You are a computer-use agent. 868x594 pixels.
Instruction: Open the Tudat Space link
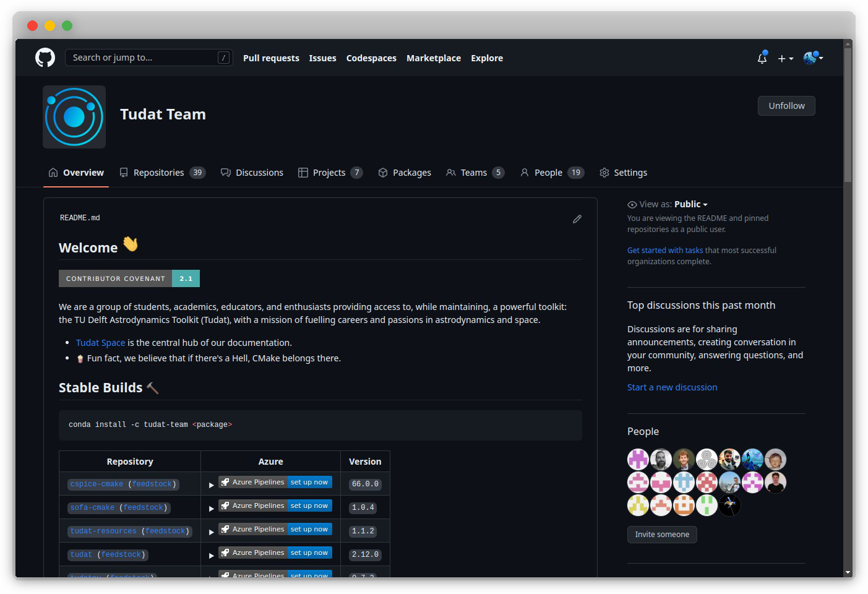pos(100,343)
